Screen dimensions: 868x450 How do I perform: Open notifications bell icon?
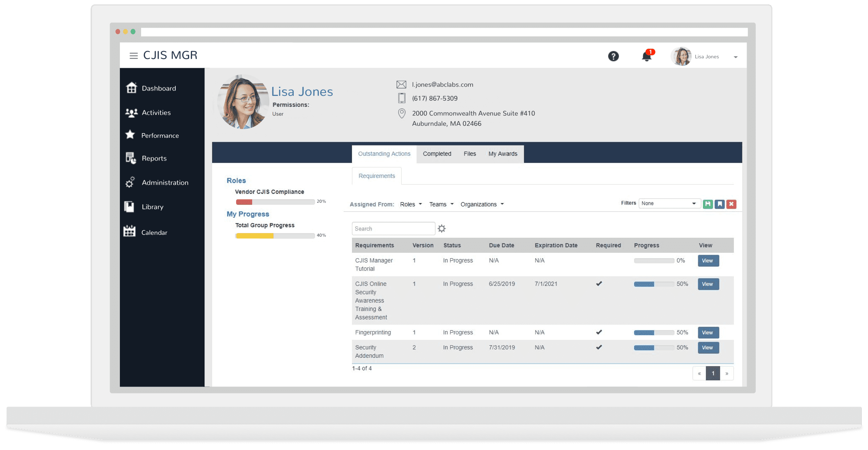tap(647, 56)
